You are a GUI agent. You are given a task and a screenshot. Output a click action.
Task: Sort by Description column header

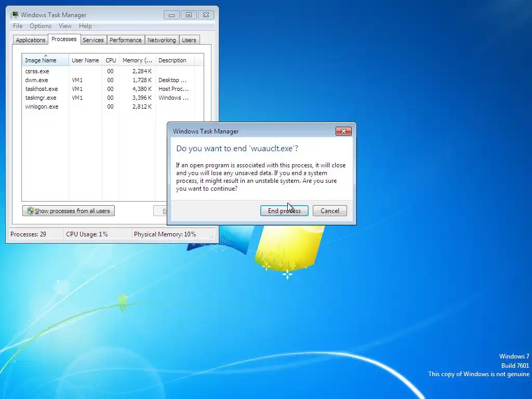pyautogui.click(x=175, y=60)
